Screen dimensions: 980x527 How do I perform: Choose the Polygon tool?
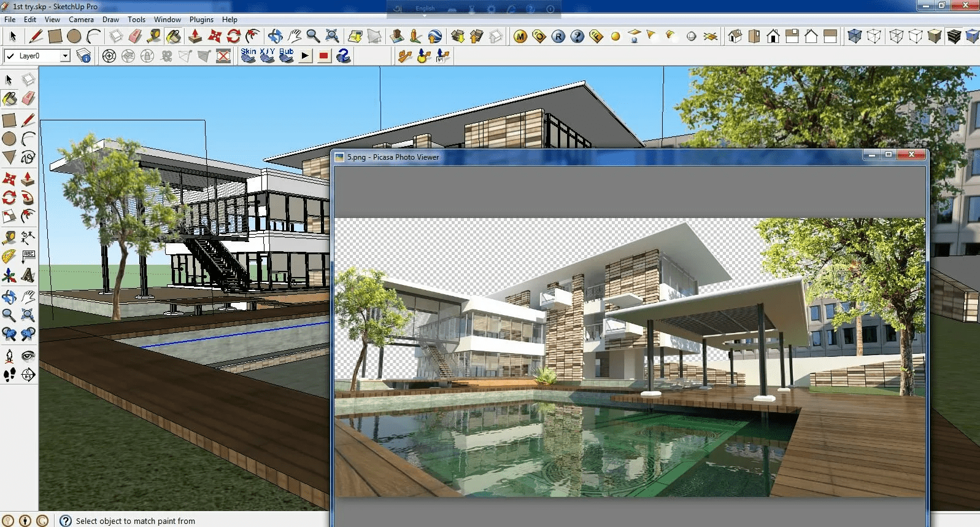(9, 158)
